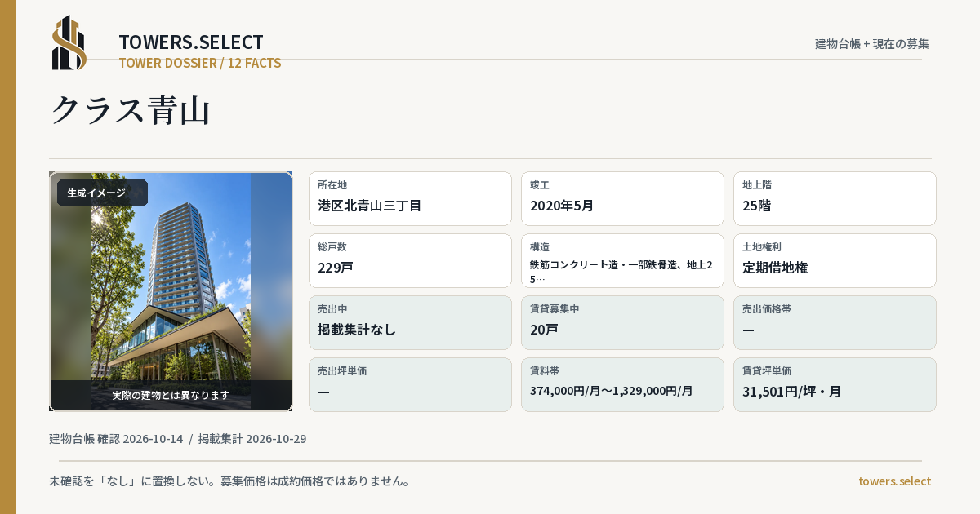Image resolution: width=980 pixels, height=514 pixels.
Task: Open the towers.select footer link
Action: [x=894, y=481]
